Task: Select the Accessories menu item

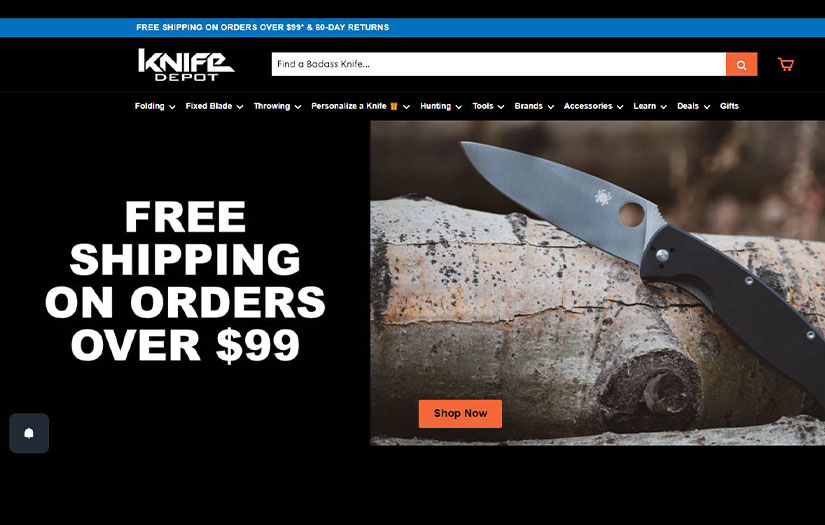Action: pos(593,106)
